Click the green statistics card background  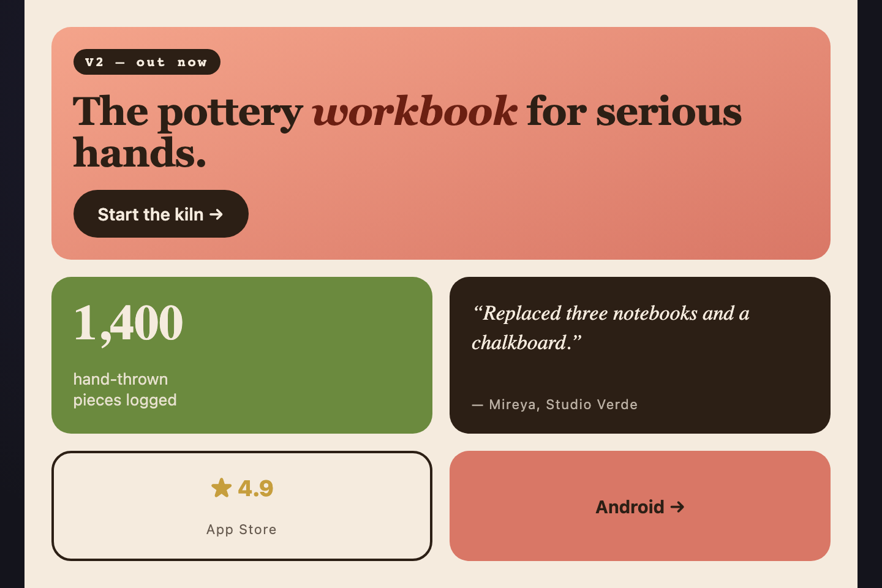coord(306,355)
